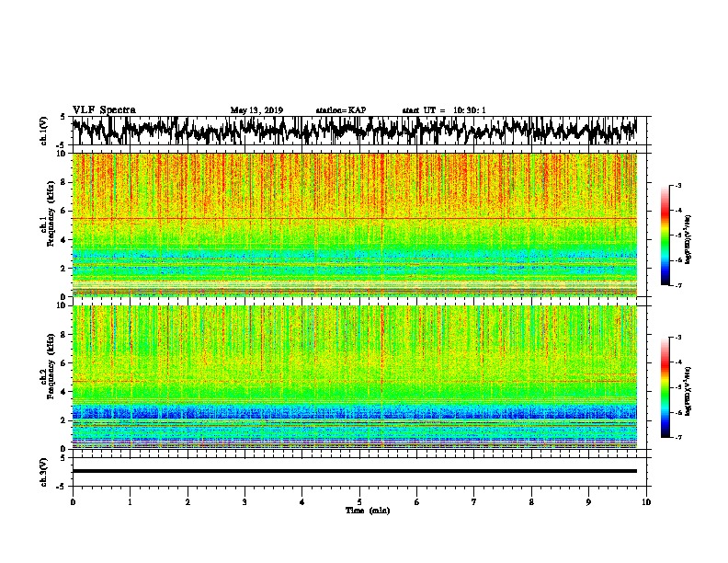Click the ch.1 voltage waveform trace
The height and width of the screenshot is (563, 728).
point(354,131)
